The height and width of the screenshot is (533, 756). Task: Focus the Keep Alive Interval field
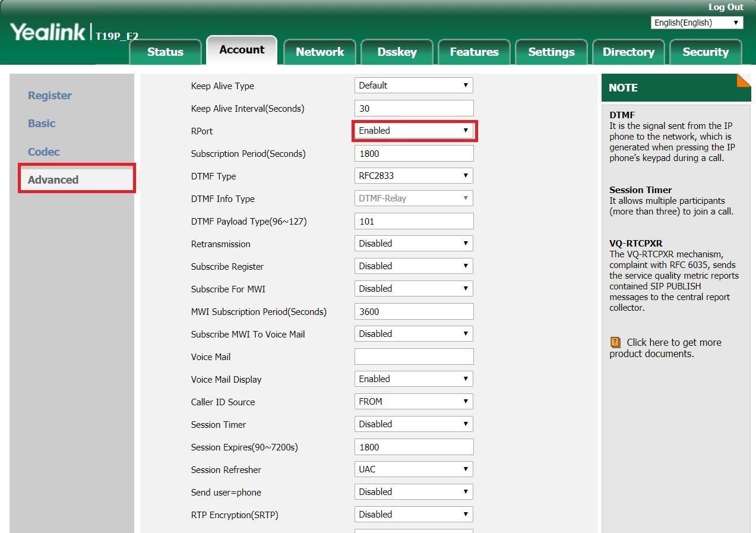click(x=414, y=108)
